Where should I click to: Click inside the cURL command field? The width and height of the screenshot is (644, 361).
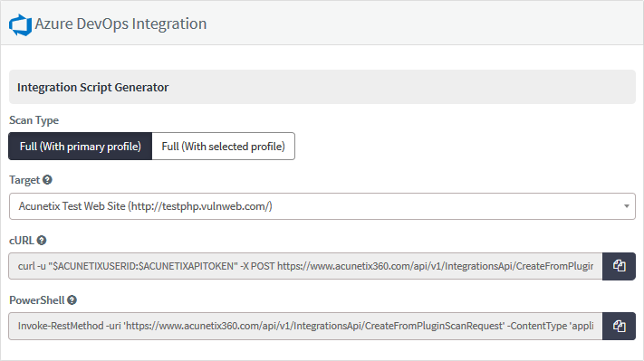[305, 266]
